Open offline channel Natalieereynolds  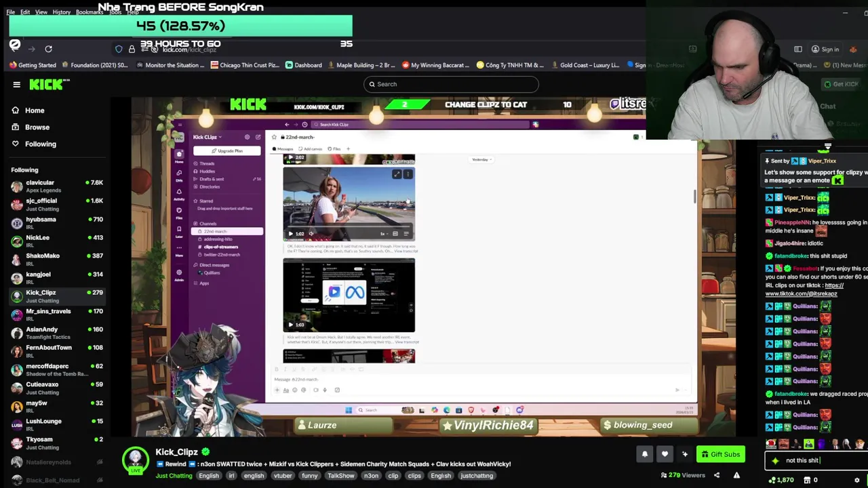pyautogui.click(x=57, y=462)
